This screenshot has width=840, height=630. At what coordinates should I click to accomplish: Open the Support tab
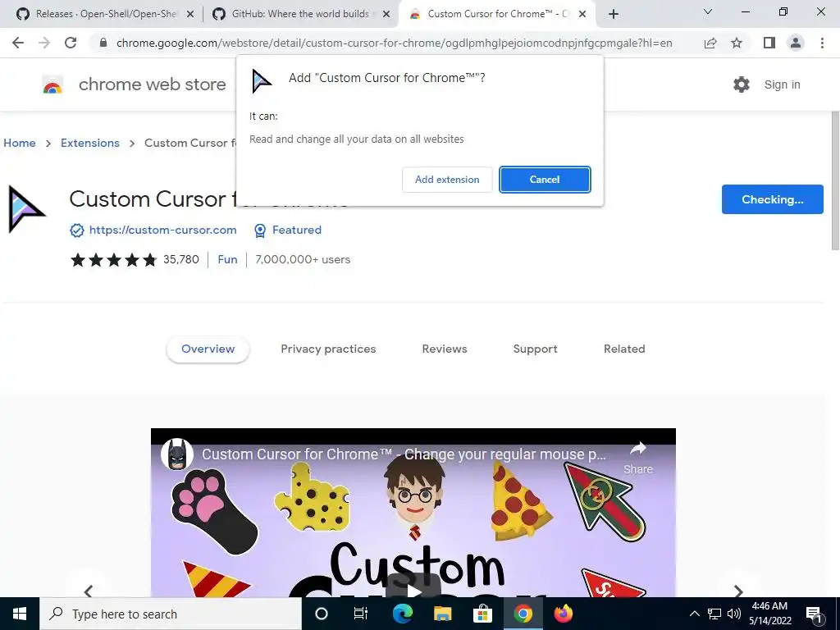click(x=535, y=349)
